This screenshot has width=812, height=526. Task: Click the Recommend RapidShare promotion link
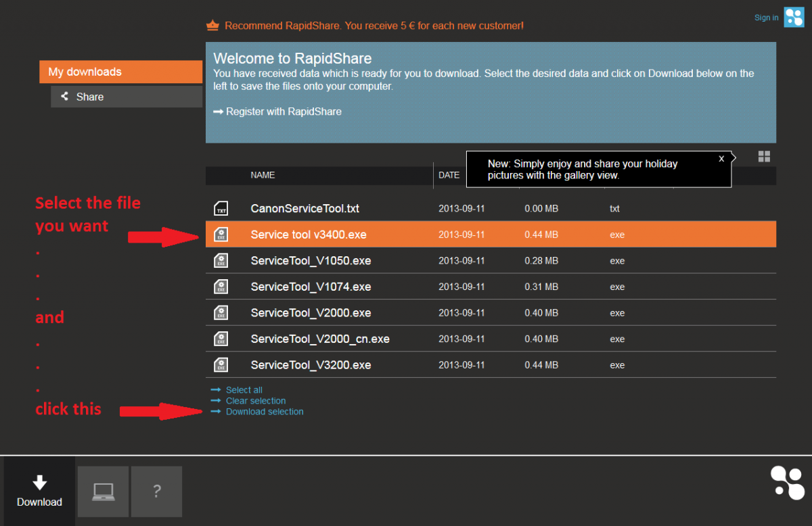374,26
